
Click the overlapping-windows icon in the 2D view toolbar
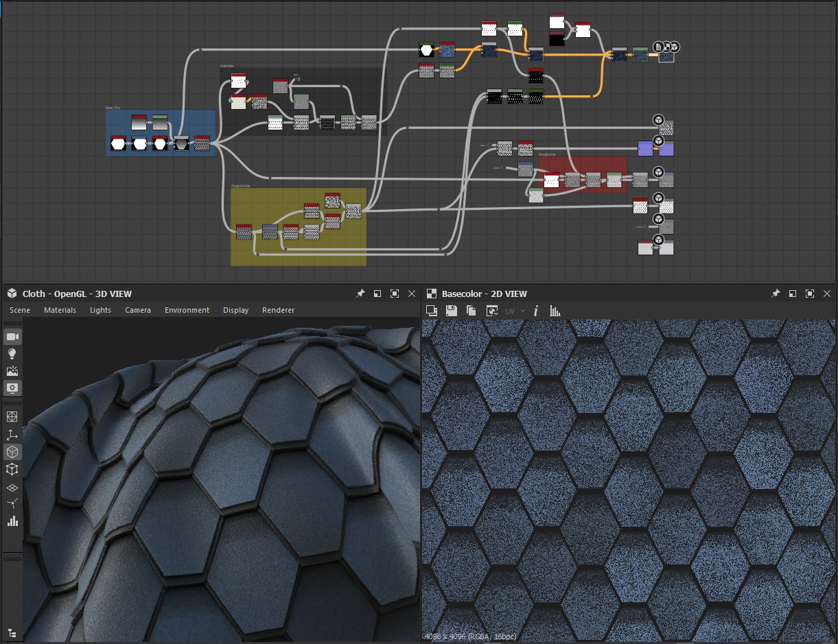click(x=432, y=311)
